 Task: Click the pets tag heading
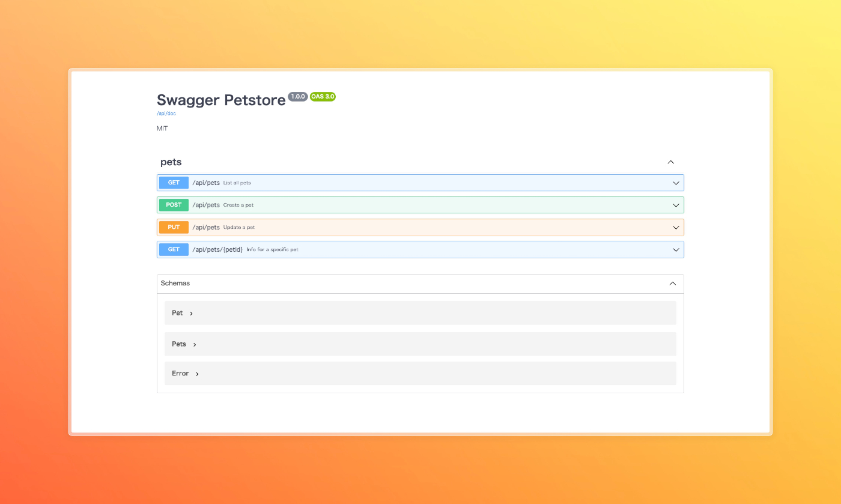click(x=171, y=162)
